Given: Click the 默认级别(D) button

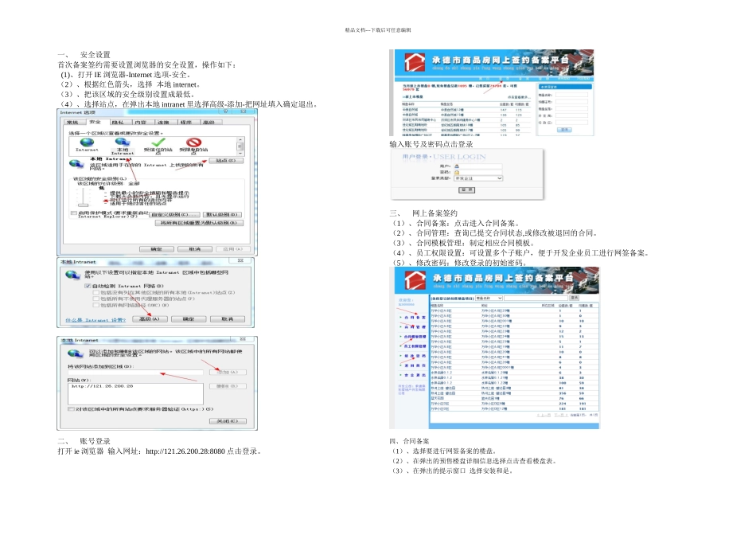Looking at the screenshot, I should click(x=222, y=214).
